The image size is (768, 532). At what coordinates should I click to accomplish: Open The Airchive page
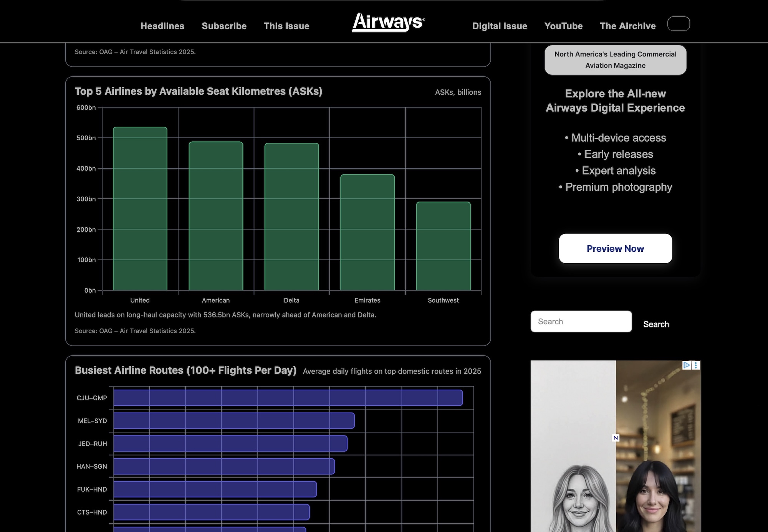pyautogui.click(x=628, y=26)
